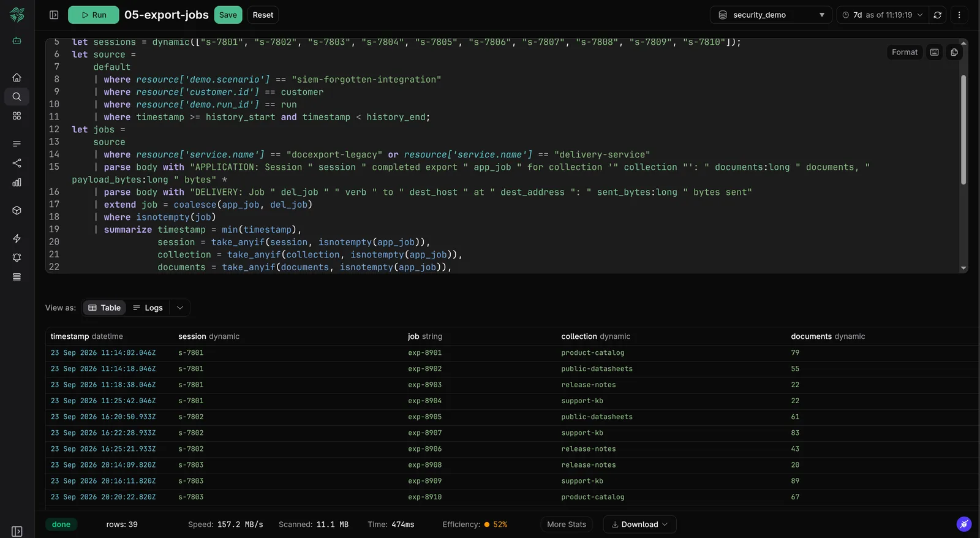Screen dimensions: 980x538
Task: Open the stacked rows icon in sidebar
Action: (17, 277)
